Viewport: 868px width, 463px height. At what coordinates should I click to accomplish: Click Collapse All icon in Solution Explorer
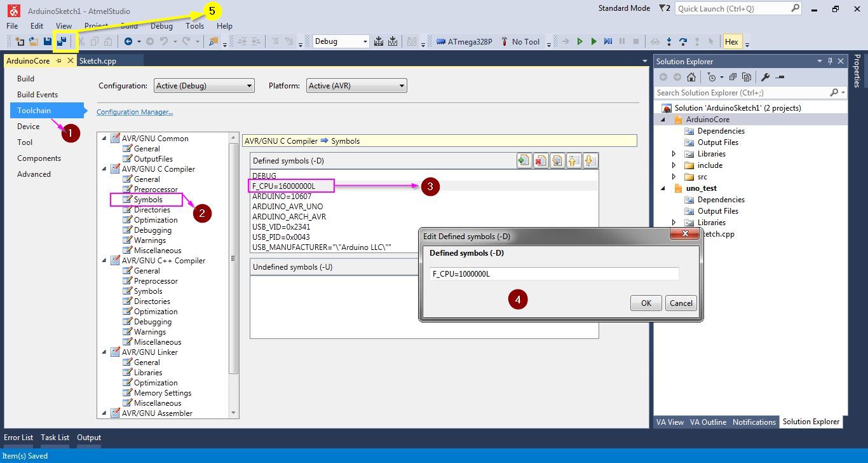click(x=733, y=77)
